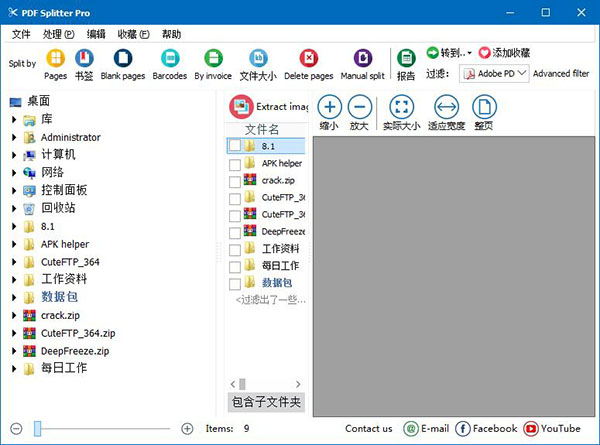Check the 数据包 folder checkbox
This screenshot has height=445, width=600.
(x=235, y=284)
